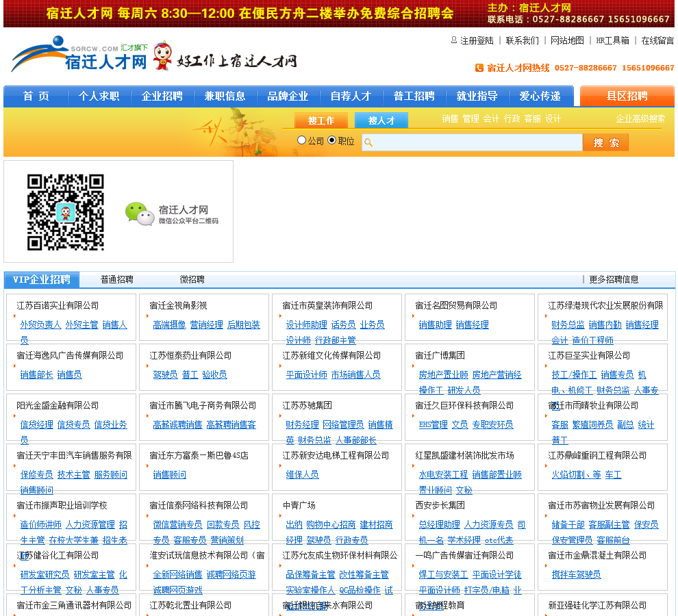
Task: Click the 财务总监 link under 江苏绿港
Action: (x=568, y=324)
